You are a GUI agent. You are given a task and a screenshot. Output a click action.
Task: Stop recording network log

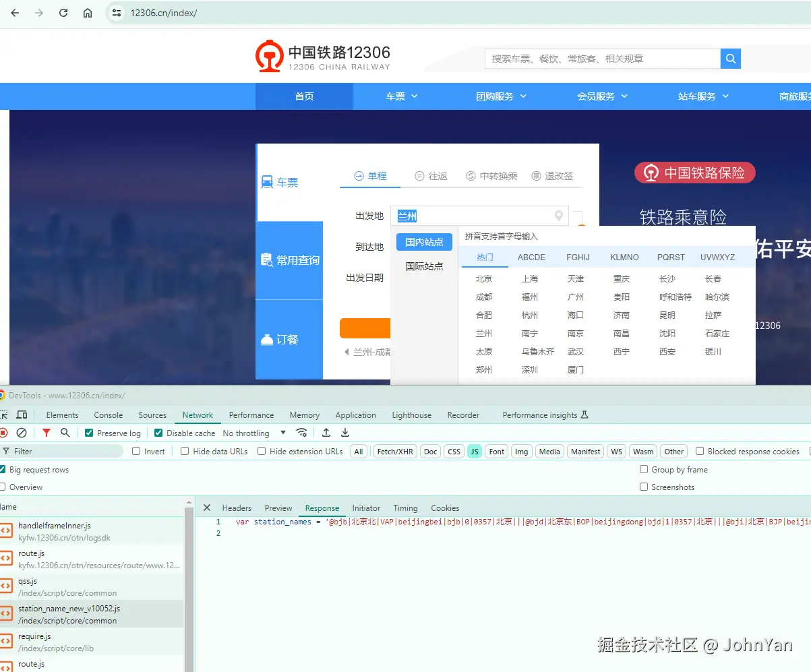[x=3, y=433]
